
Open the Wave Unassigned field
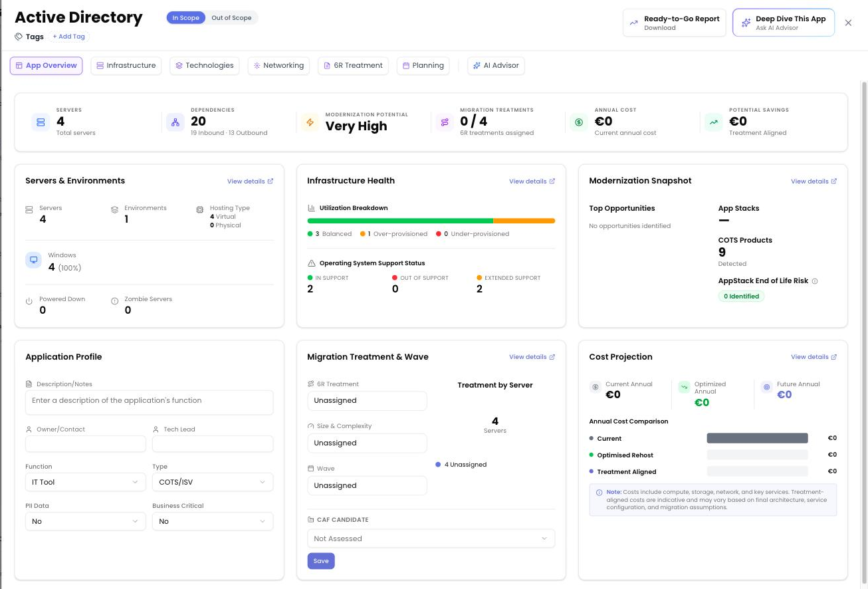367,486
